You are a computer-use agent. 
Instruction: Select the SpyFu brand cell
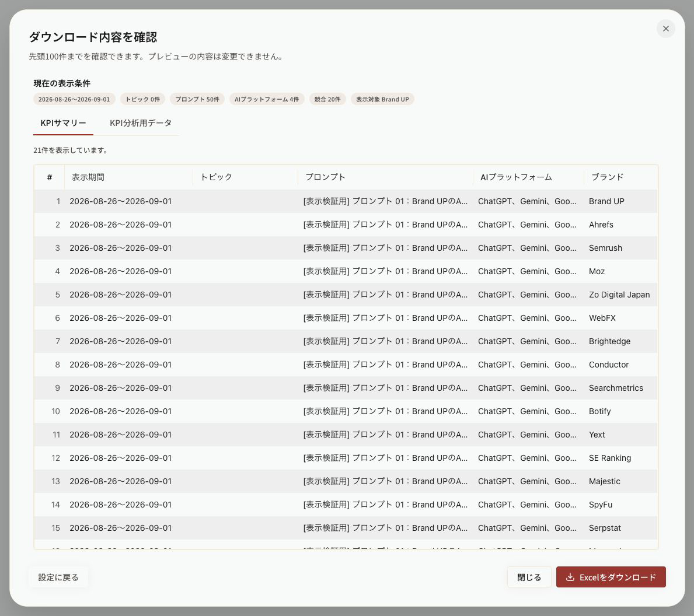tap(621, 505)
